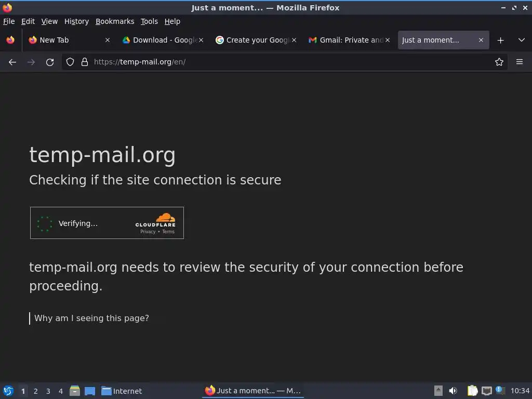
Task: Open the Help menu
Action: (x=172, y=21)
